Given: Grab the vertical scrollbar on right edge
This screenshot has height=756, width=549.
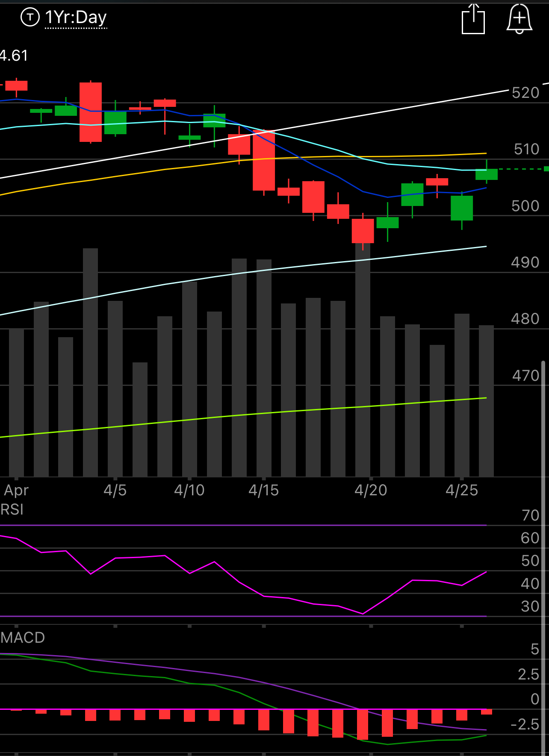Looking at the screenshot, I should (x=543, y=558).
